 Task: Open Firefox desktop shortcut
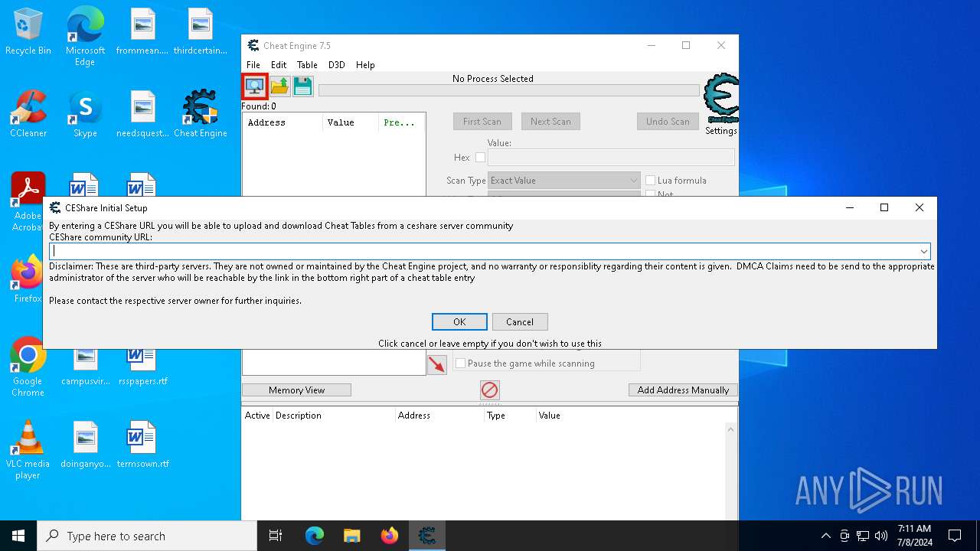28,279
